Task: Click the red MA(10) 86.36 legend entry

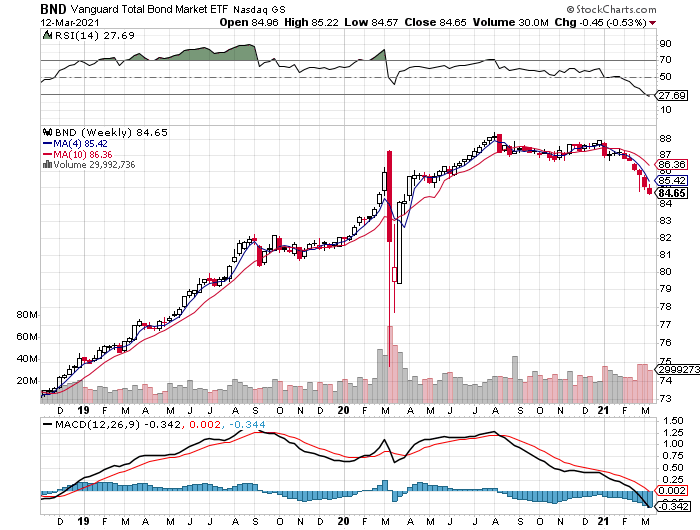Action: point(78,154)
